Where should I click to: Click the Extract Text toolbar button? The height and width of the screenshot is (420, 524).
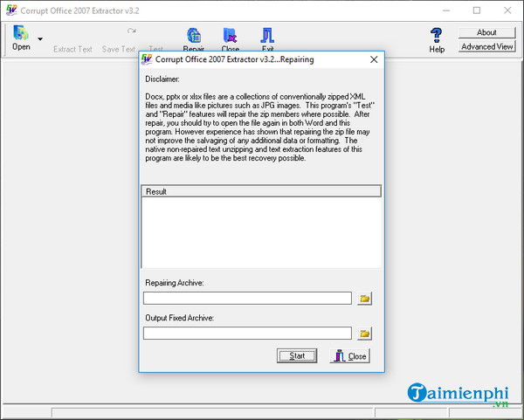pos(72,49)
